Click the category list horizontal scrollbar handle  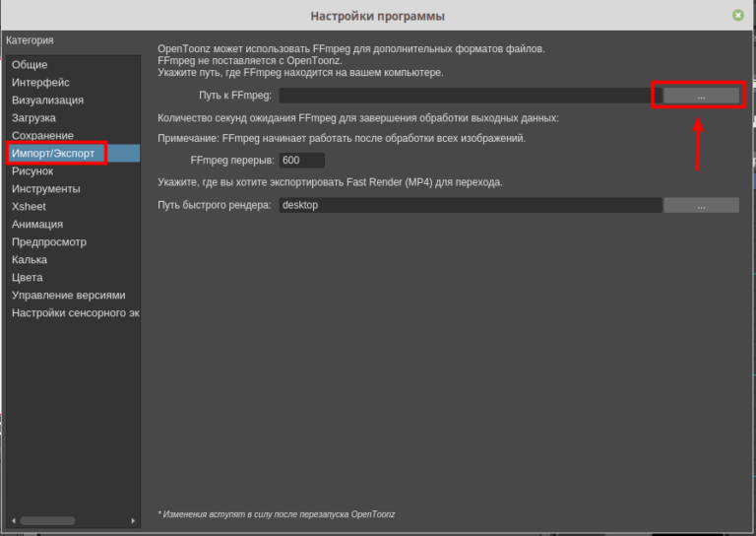tap(47, 521)
